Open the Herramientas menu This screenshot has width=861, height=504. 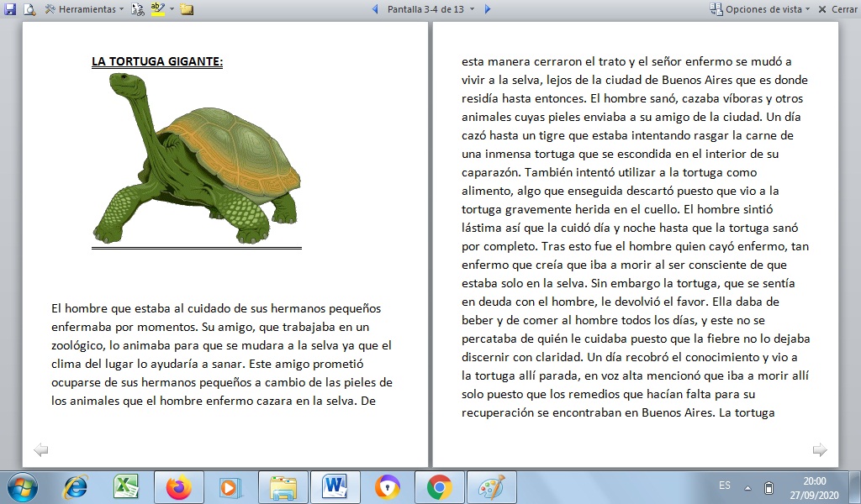[x=84, y=8]
